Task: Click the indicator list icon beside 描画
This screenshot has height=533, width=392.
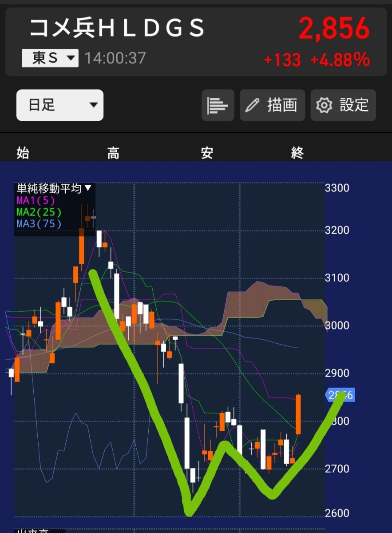Action: [218, 105]
